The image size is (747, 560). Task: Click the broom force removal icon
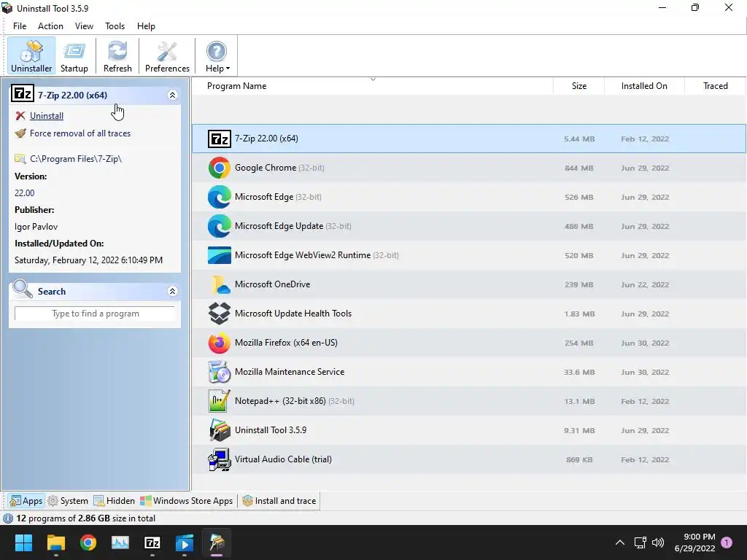(x=20, y=133)
